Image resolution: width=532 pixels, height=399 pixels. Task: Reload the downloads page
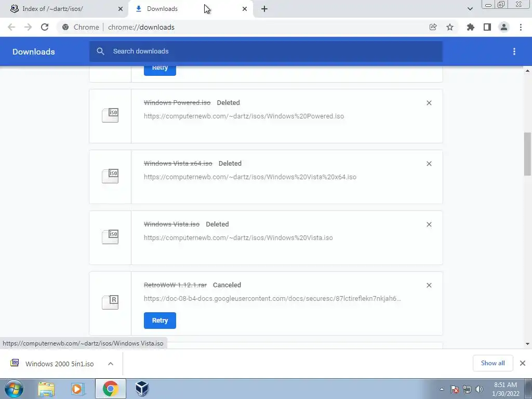[45, 27]
